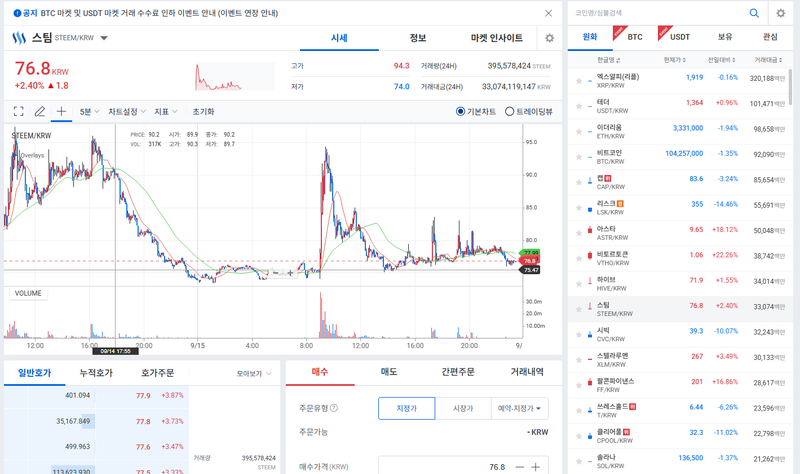Image resolution: width=800 pixels, height=474 pixels.
Task: Choose 시장가 order type
Action: 463,408
